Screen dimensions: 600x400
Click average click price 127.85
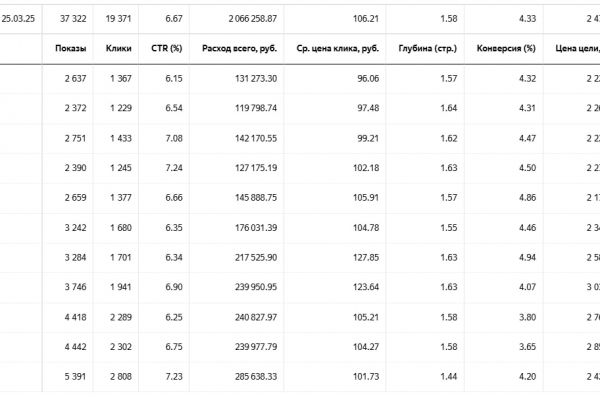pyautogui.click(x=367, y=258)
